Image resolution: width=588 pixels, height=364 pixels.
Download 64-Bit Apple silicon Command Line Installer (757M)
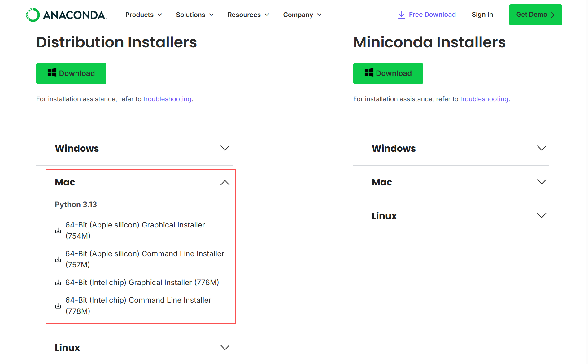pyautogui.click(x=145, y=259)
